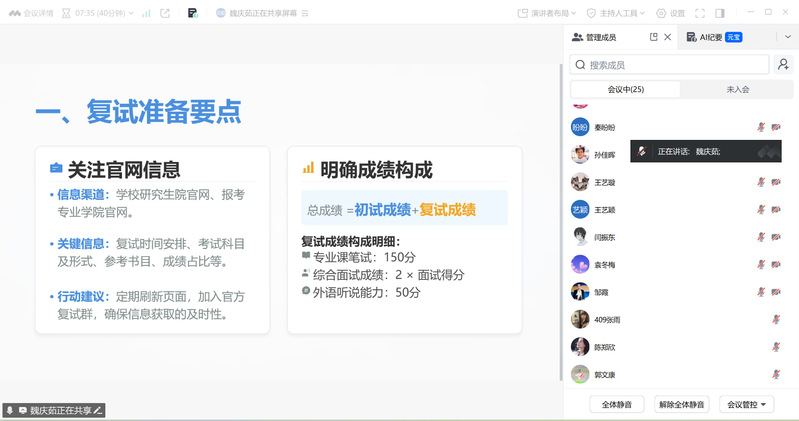Toggle microphone for member 409张雨
Viewport: 799px width, 421px height.
click(x=775, y=319)
